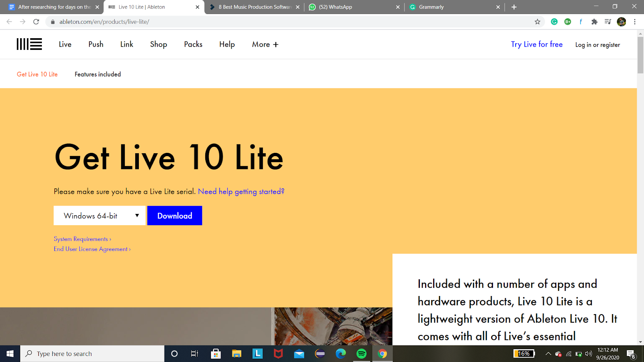644x362 pixels.
Task: Open the Packs navigation item
Action: [193, 44]
